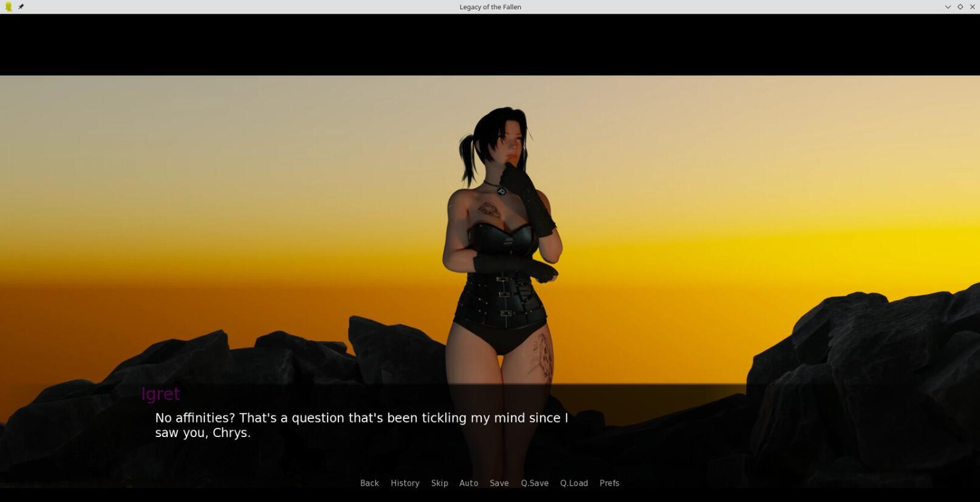Quick save with Q.Save
This screenshot has width=980, height=502.
(x=534, y=483)
